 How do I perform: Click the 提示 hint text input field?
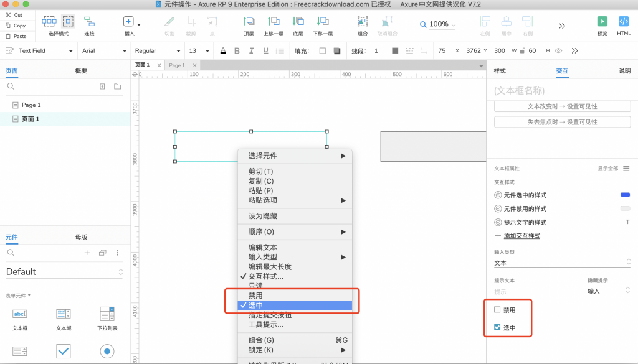coord(536,291)
